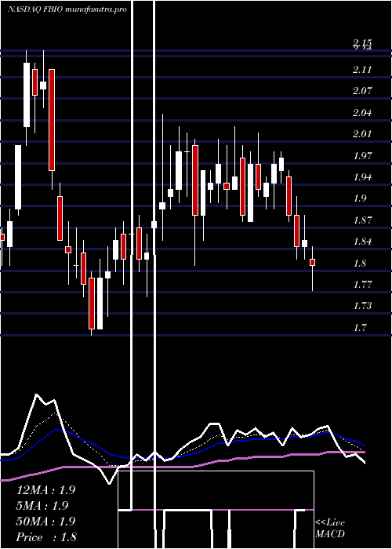Click the 2.11 price axis label

pos(362,70)
